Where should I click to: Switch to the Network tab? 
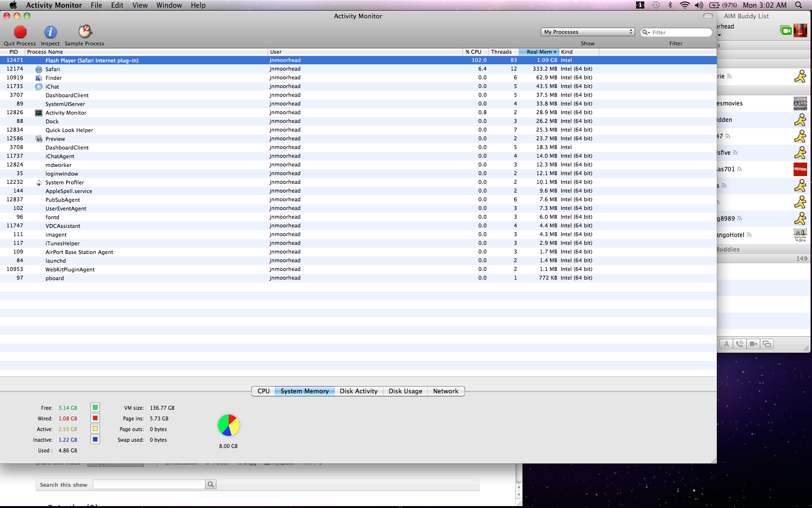pyautogui.click(x=446, y=391)
